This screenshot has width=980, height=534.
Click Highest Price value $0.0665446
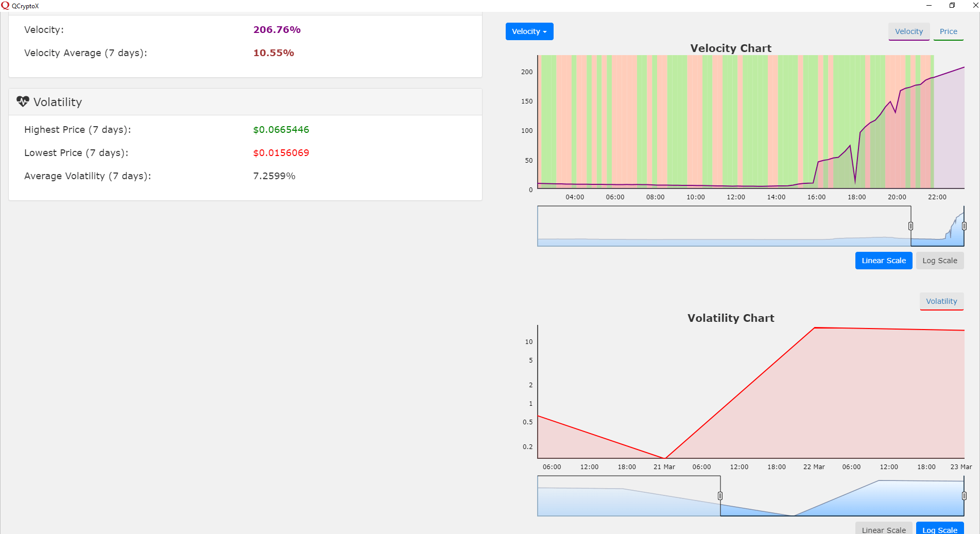(x=281, y=130)
